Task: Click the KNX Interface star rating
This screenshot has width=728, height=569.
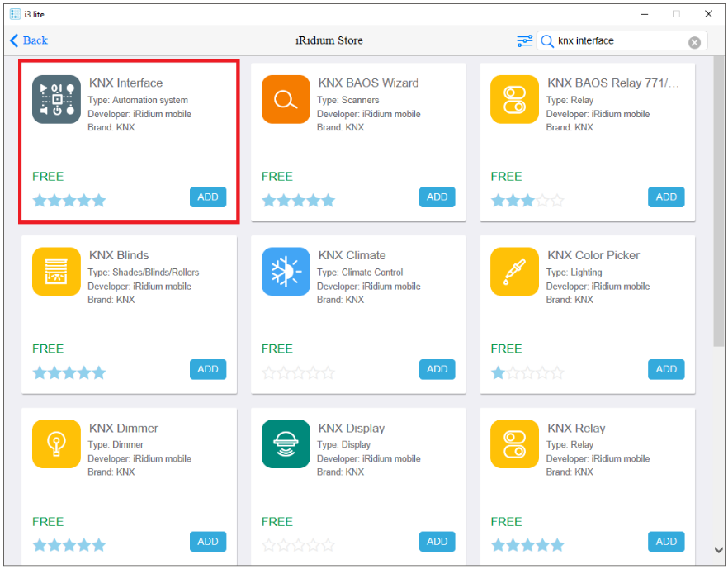Action: coord(69,200)
